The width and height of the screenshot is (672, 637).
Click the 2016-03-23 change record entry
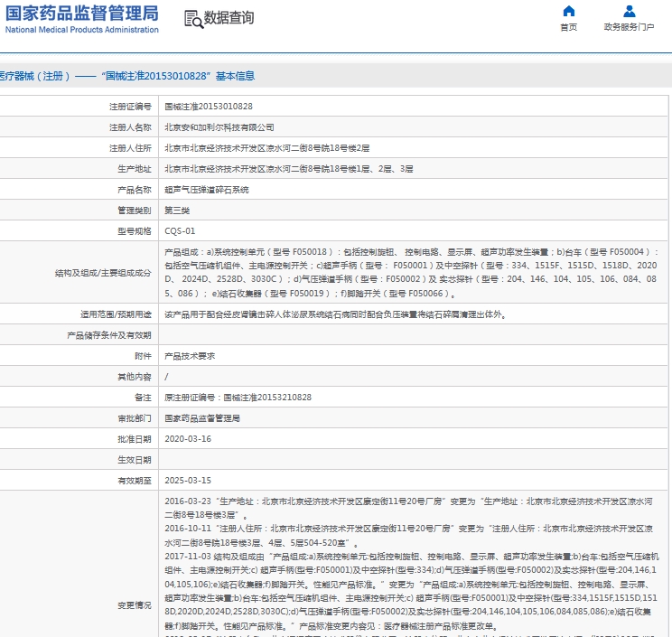[x=408, y=508]
